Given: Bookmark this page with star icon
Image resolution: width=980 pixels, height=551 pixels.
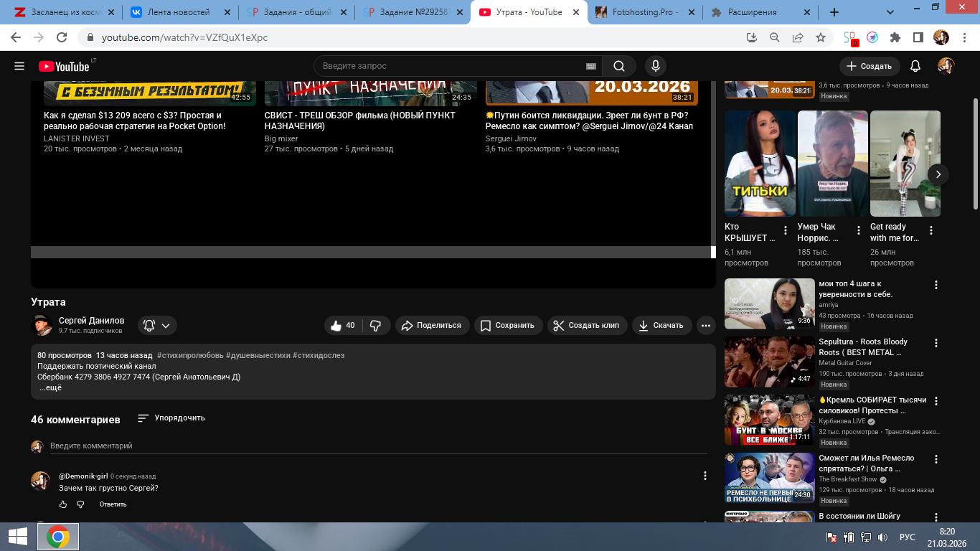Looking at the screenshot, I should click(821, 37).
